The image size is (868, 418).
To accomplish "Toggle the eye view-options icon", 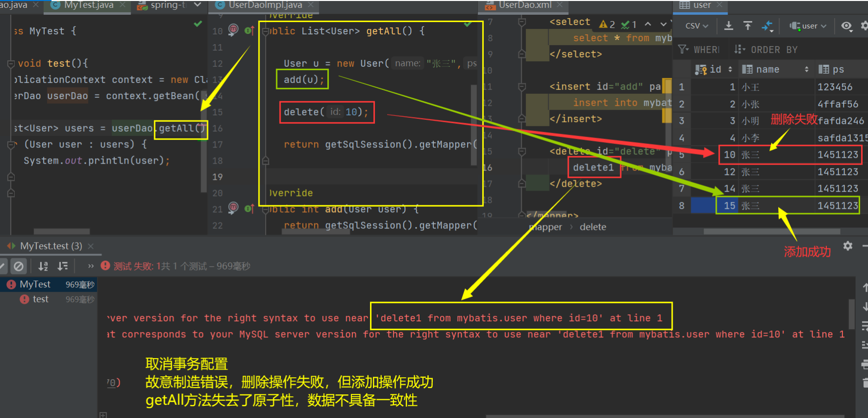I will (x=846, y=26).
